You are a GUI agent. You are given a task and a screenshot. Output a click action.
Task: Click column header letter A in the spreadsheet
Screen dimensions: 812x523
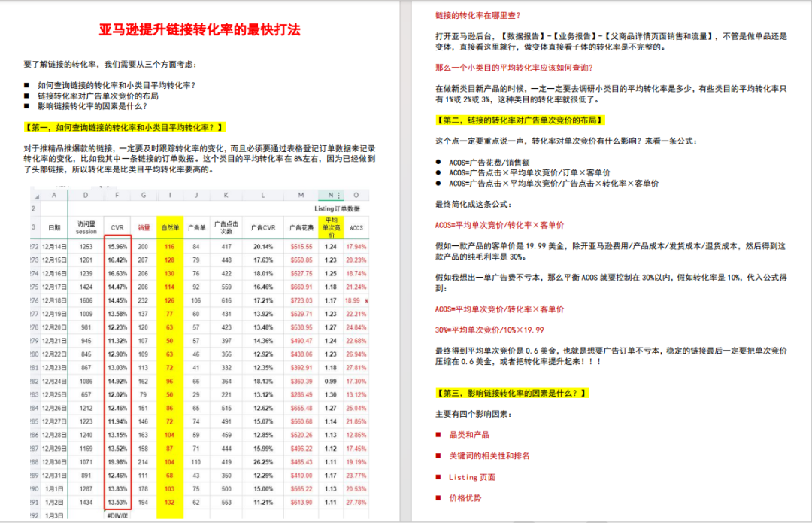[54, 196]
